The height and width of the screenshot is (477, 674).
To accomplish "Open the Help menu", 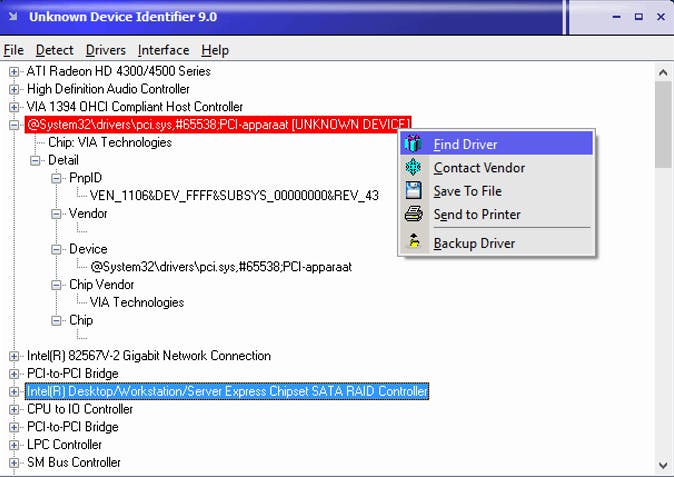I will [x=215, y=50].
